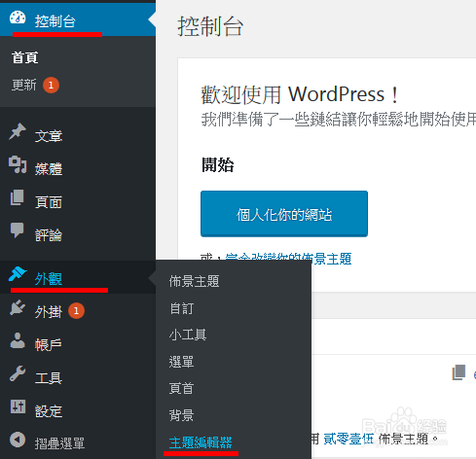Click the update count badge beside 更新

click(x=51, y=86)
